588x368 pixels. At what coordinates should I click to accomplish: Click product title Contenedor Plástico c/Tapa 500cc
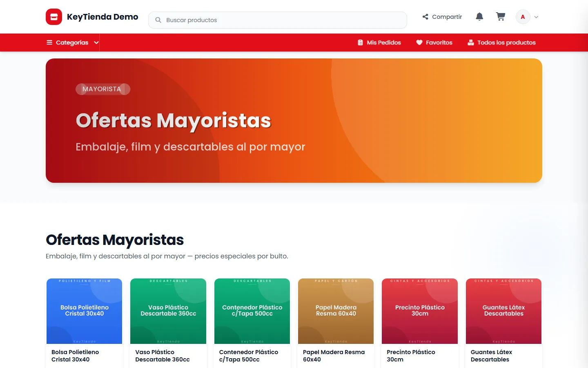pos(249,356)
